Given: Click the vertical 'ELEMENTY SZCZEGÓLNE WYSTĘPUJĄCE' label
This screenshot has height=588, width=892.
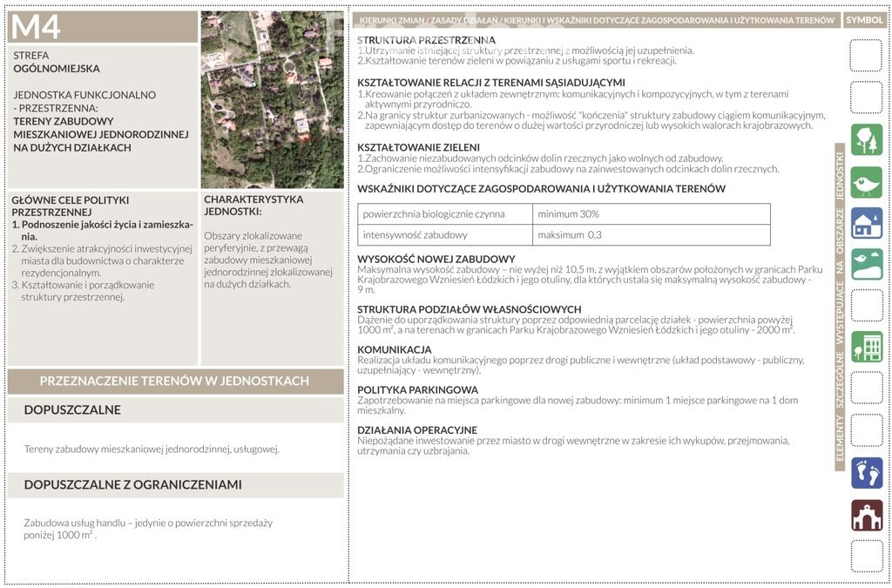Looking at the screenshot, I should pyautogui.click(x=839, y=308).
